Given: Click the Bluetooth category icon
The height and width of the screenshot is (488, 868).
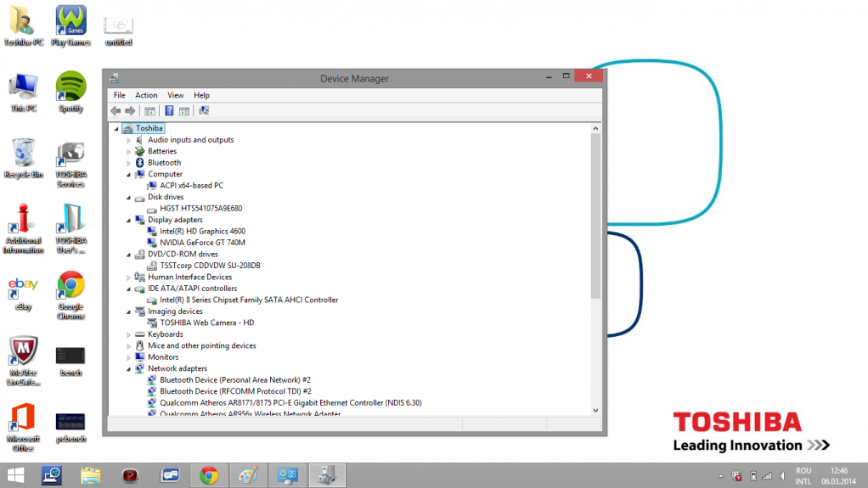Looking at the screenshot, I should [x=140, y=163].
